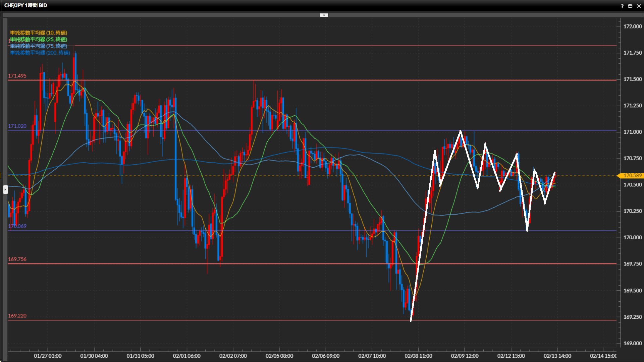Viewport: 644px width, 362px height.
Task: Click the CHF/JPY 1時間 BID title
Action: tap(25, 5)
